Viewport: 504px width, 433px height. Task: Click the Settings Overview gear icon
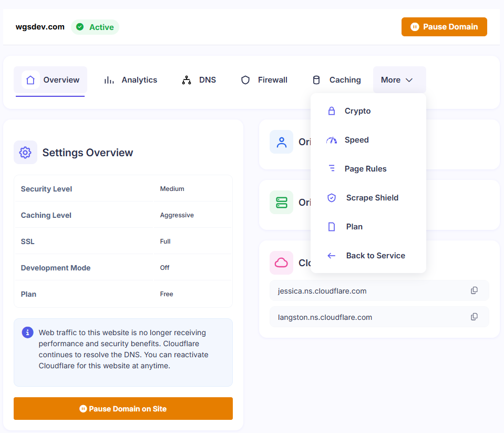pos(25,153)
